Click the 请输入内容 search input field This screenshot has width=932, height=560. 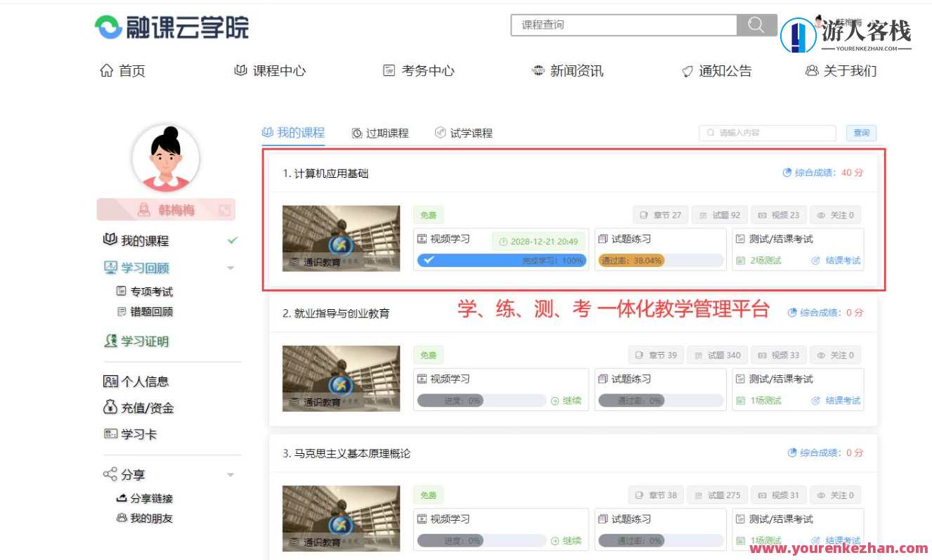(766, 133)
